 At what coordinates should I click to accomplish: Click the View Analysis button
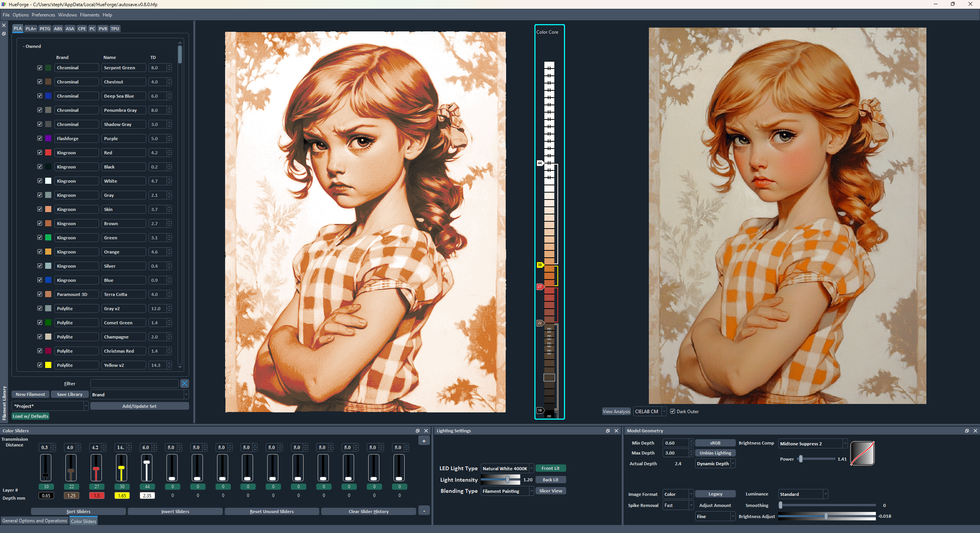(x=616, y=412)
